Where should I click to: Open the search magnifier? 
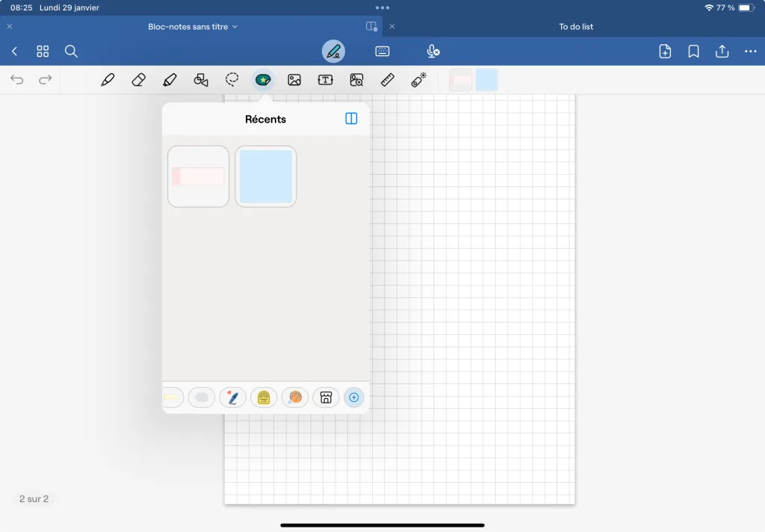point(71,52)
